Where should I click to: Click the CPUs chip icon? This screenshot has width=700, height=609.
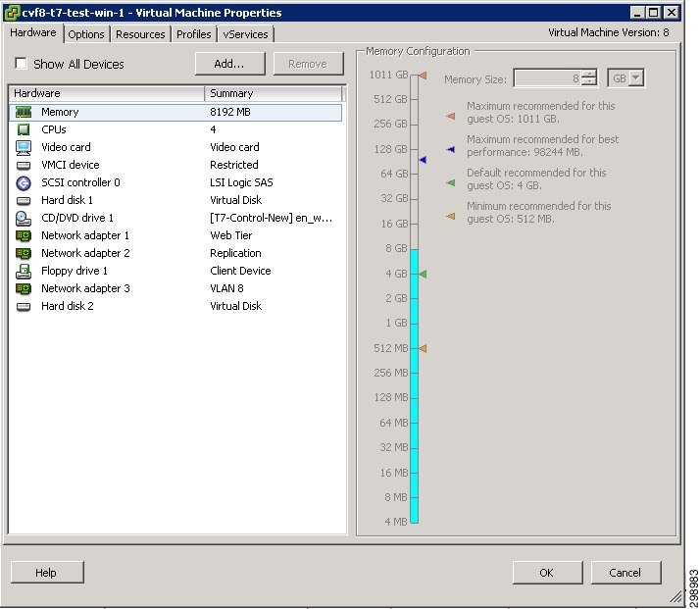24,129
